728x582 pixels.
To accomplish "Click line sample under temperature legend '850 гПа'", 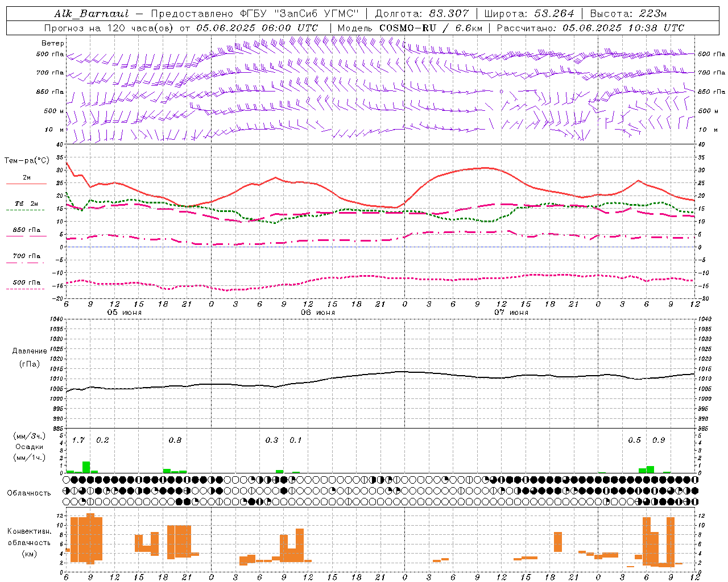I will [26, 235].
